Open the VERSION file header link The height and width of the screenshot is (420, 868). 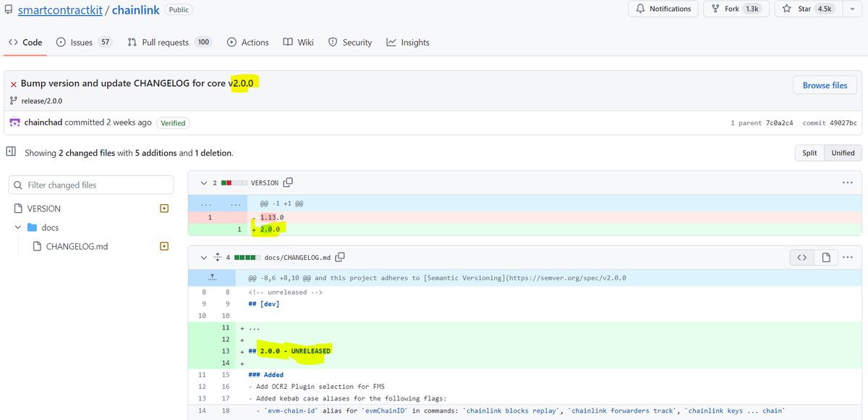(264, 182)
